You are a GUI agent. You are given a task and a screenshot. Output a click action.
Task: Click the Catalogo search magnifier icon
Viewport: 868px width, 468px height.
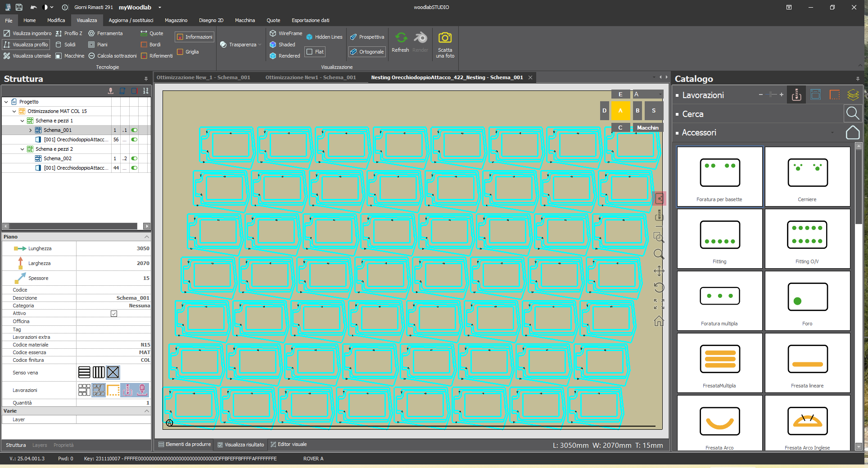pyautogui.click(x=852, y=113)
